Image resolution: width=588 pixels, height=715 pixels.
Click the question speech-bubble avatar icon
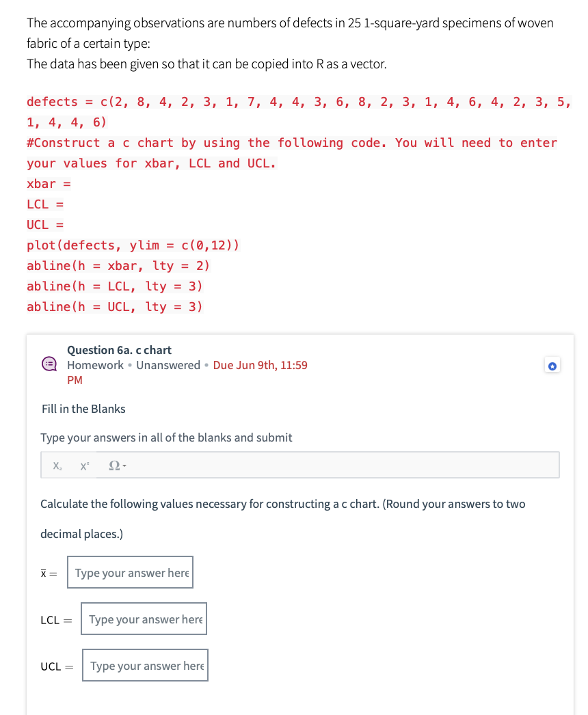(49, 364)
